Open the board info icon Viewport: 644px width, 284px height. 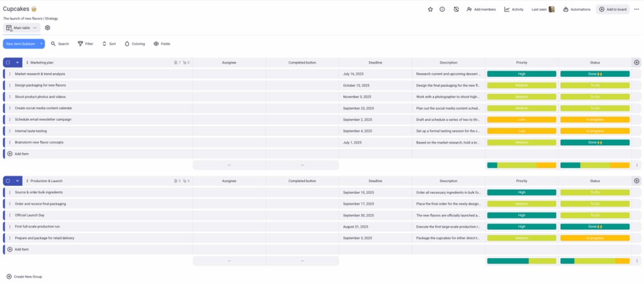coord(442,9)
